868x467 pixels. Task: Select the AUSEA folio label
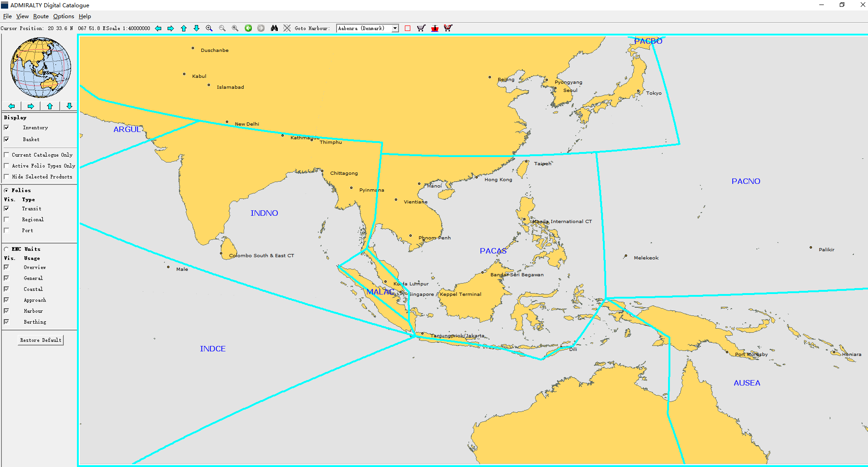pos(747,383)
